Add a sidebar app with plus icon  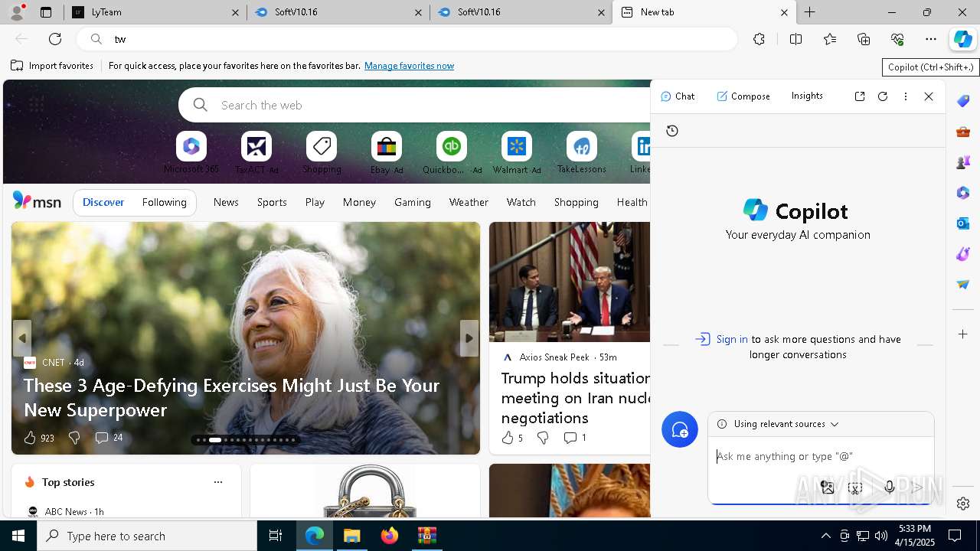click(963, 334)
